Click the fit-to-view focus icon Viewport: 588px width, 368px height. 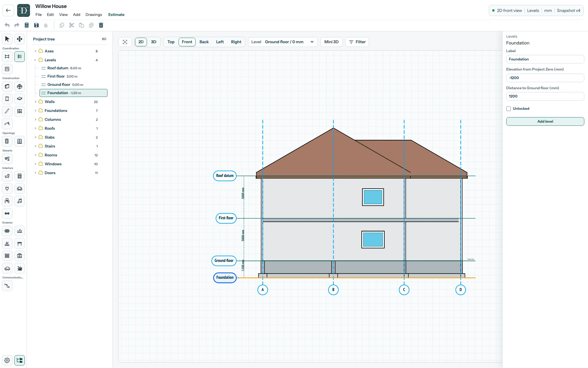[125, 42]
